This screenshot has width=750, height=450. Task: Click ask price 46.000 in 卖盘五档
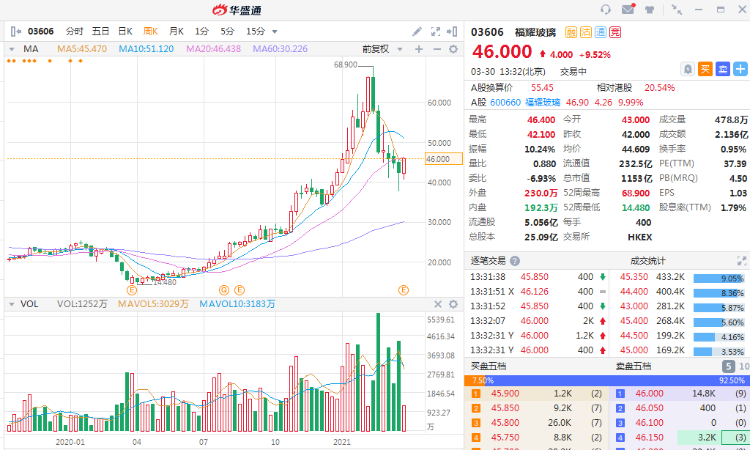point(649,394)
